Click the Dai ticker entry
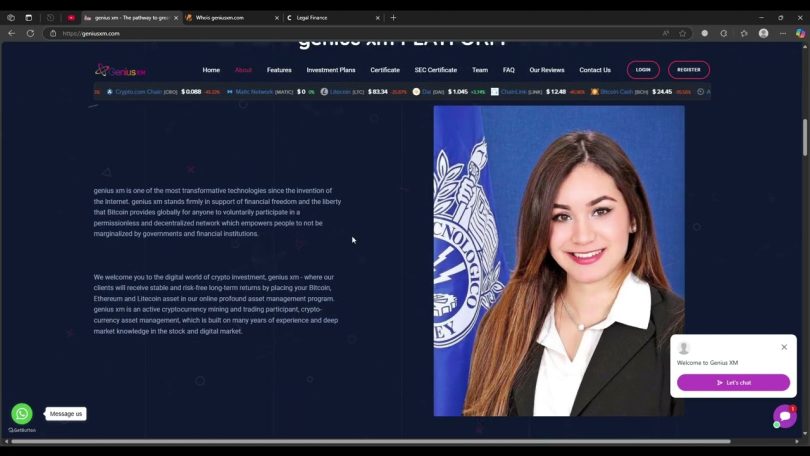Image resolution: width=810 pixels, height=456 pixels. tap(449, 92)
